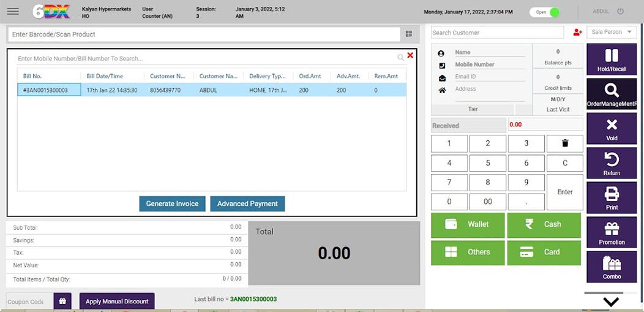Open Promotion
The width and height of the screenshot is (644, 312).
tap(612, 232)
